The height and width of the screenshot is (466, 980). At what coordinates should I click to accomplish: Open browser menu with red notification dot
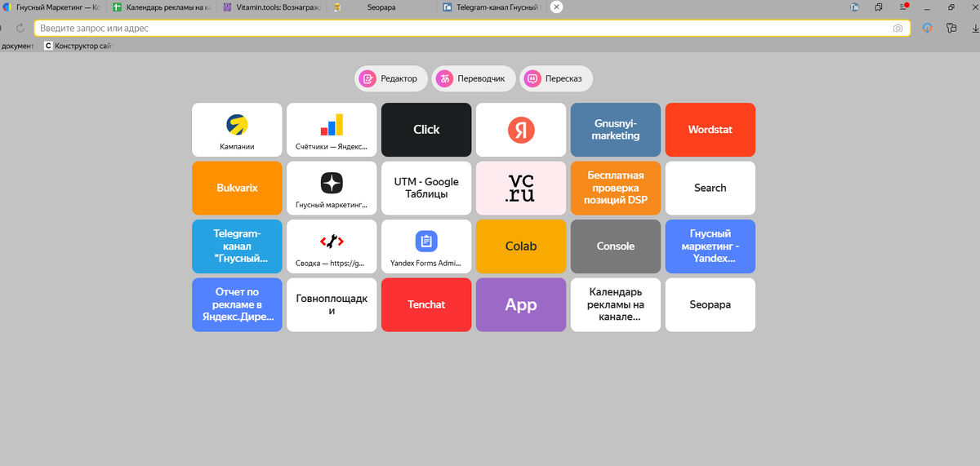903,7
